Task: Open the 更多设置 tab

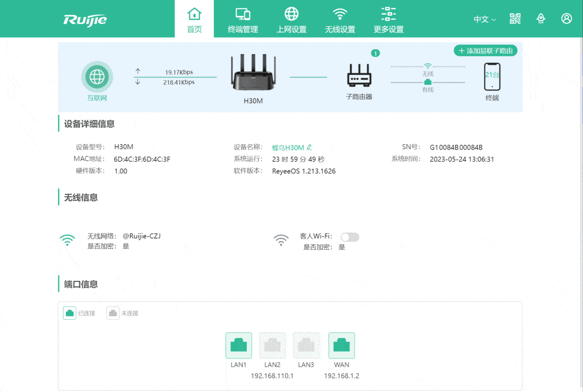Action: [389, 20]
